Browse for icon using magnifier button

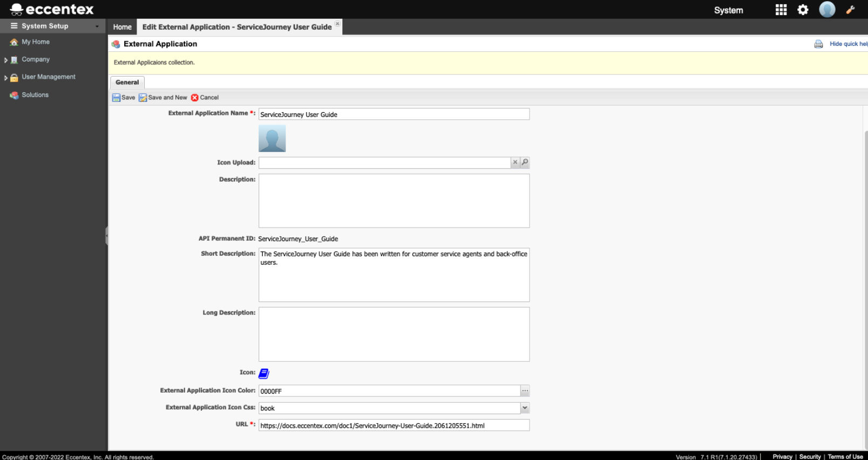tap(525, 162)
